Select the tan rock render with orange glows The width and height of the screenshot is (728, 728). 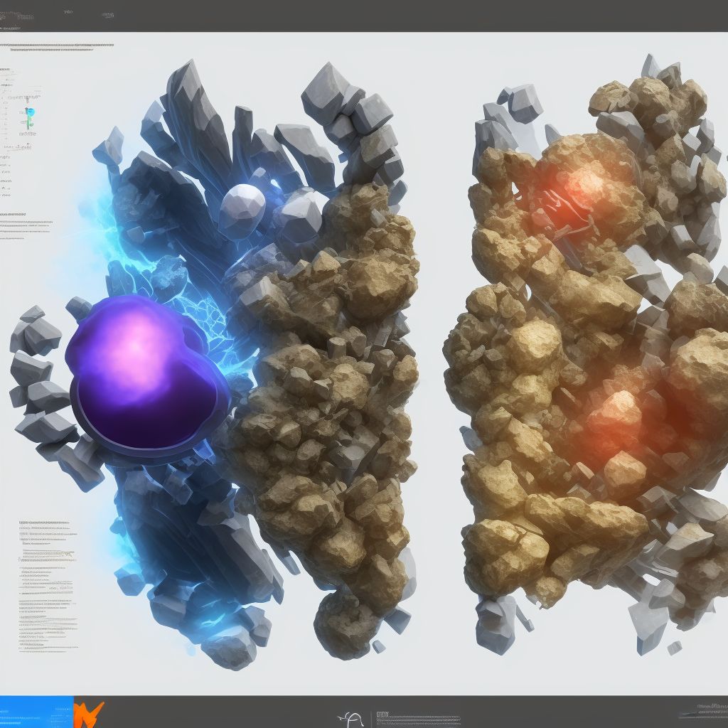585,353
